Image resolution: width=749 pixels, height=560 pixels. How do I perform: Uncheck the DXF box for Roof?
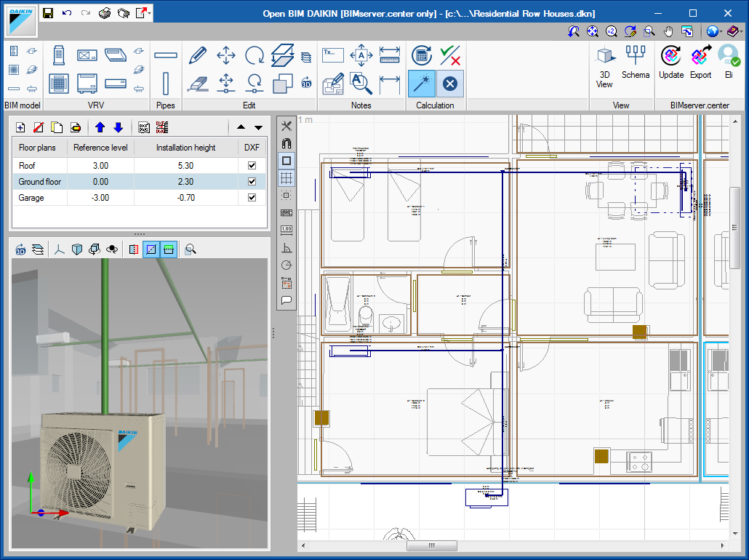tap(252, 165)
